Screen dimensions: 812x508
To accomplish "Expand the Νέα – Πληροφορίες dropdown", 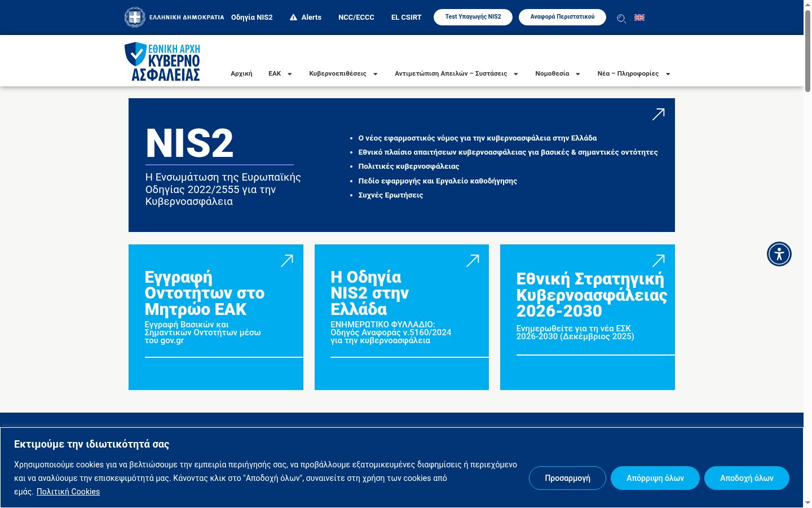I will tap(668, 74).
